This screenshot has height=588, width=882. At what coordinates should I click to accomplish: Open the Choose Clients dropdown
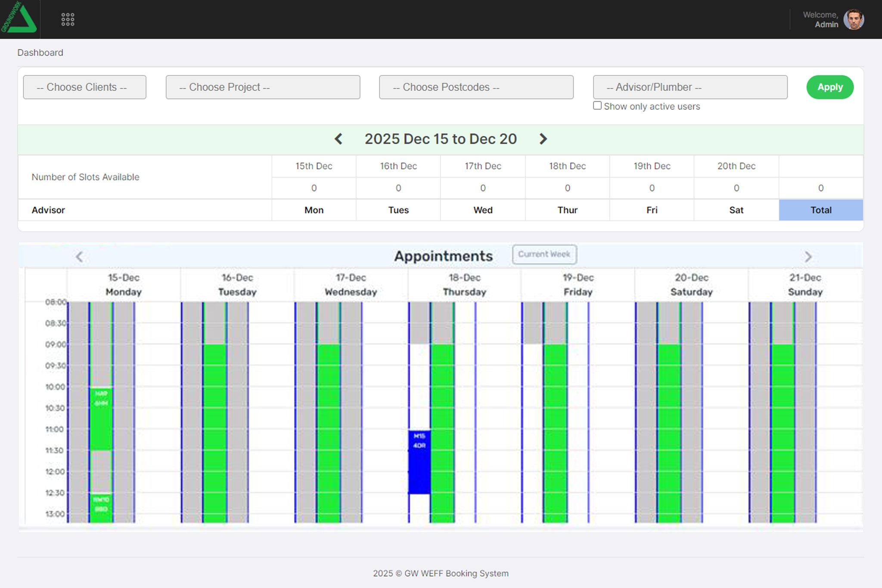[x=84, y=87]
